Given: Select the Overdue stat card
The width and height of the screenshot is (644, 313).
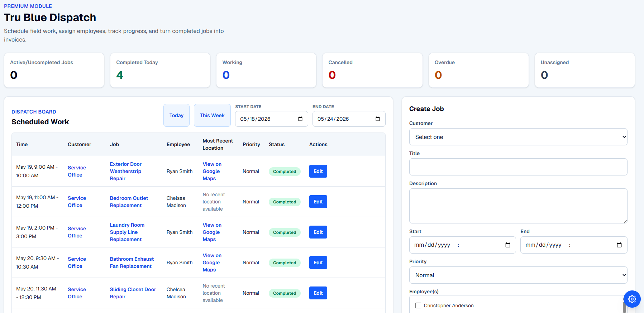Looking at the screenshot, I should pyautogui.click(x=479, y=70).
